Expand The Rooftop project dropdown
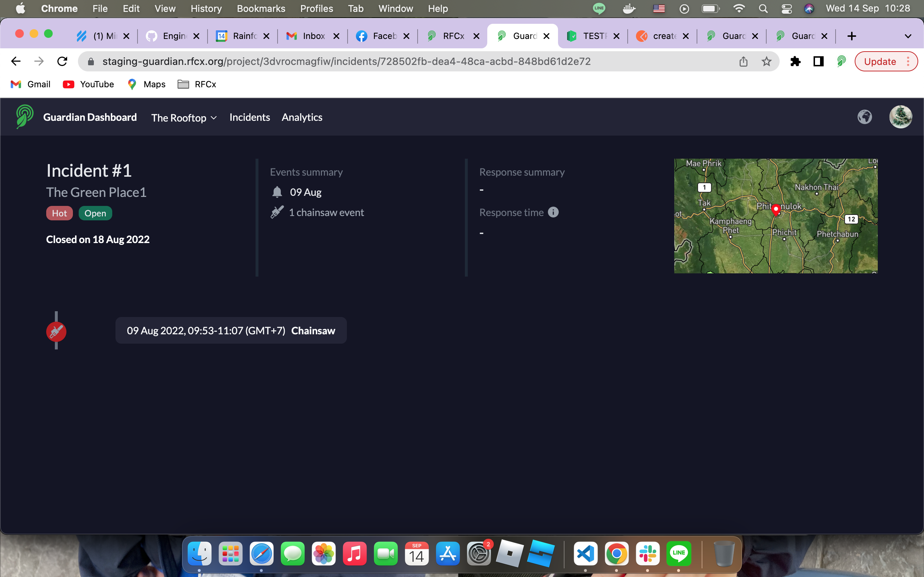The height and width of the screenshot is (577, 924). (x=184, y=118)
